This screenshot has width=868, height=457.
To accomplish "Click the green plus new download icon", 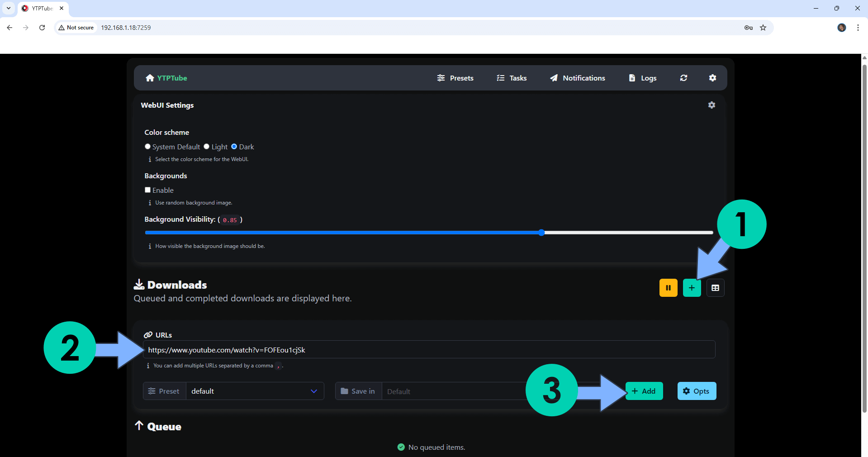I will point(692,288).
